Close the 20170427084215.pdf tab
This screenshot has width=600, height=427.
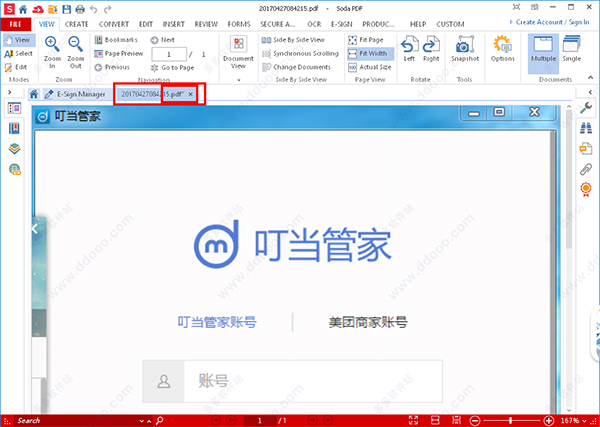[191, 94]
